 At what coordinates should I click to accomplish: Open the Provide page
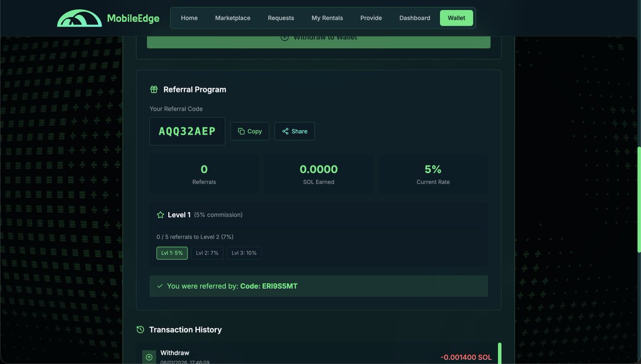(x=371, y=18)
